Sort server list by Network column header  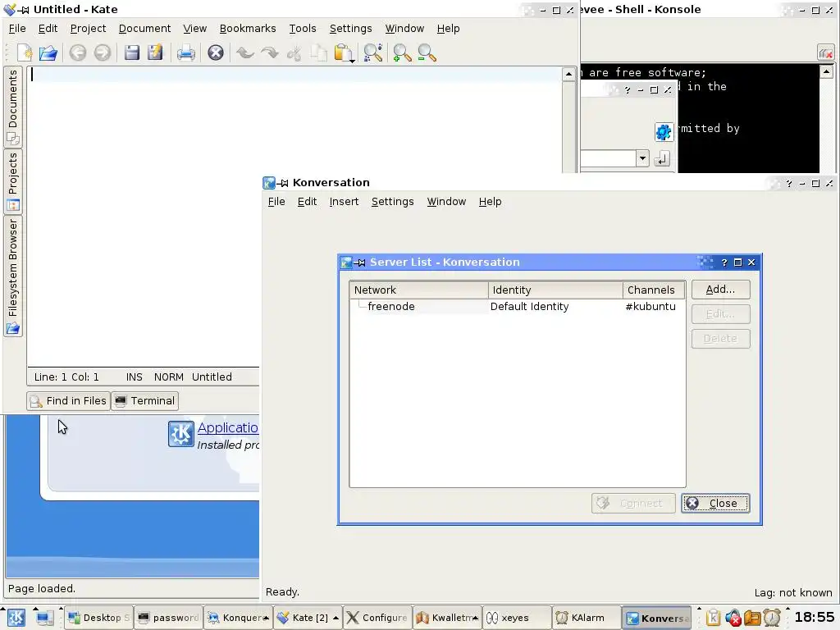pyautogui.click(x=418, y=290)
